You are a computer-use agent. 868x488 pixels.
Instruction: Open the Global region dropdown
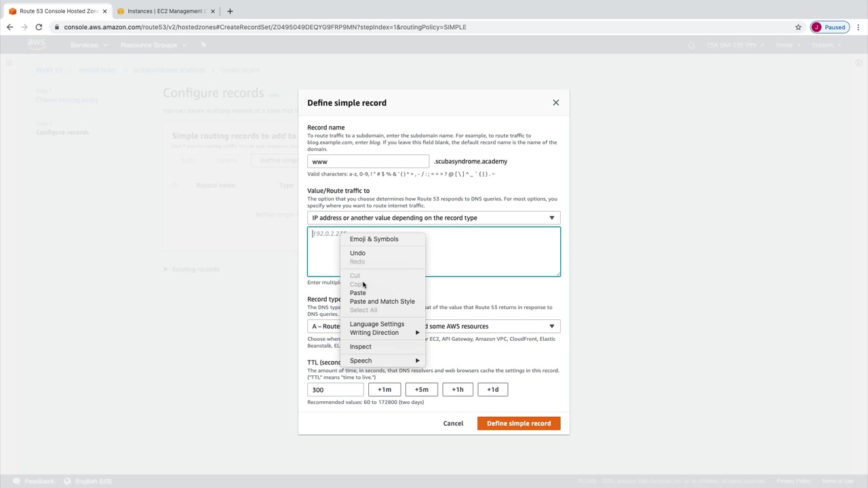tap(787, 45)
